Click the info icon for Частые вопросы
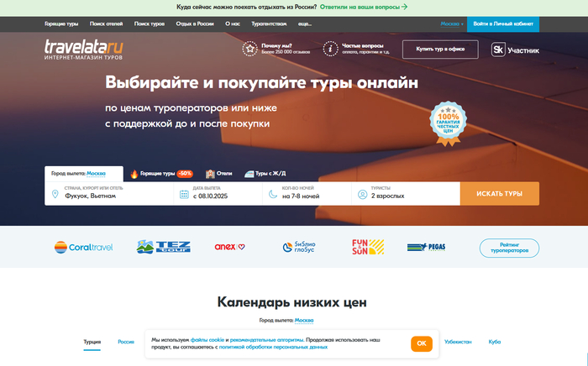588x366 pixels. pyautogui.click(x=331, y=50)
